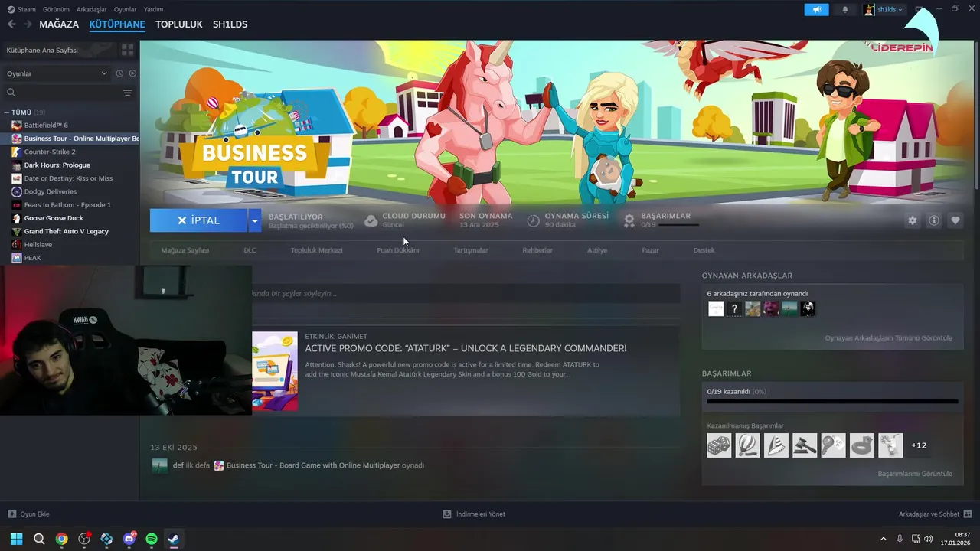Viewport: 980px width, 551px height.
Task: Go back with the left arrow
Action: [x=11, y=24]
